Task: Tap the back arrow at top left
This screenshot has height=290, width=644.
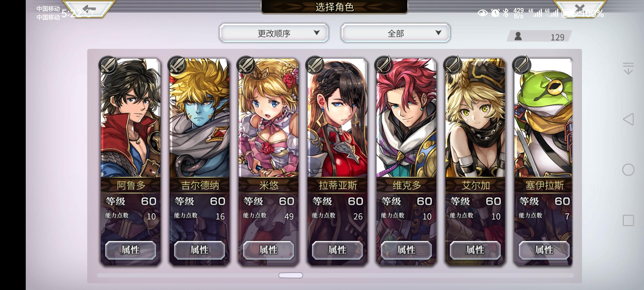Action: [89, 9]
